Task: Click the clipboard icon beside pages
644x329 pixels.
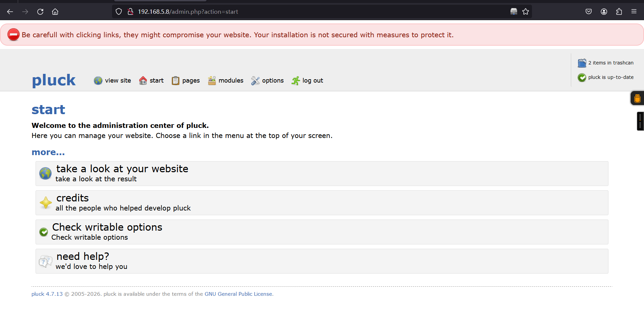Action: coord(175,81)
